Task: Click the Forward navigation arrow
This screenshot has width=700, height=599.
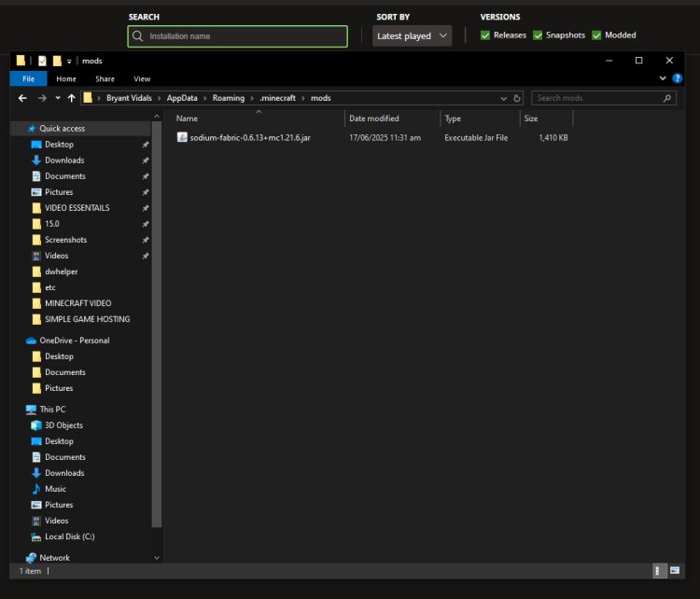Action: [x=42, y=98]
